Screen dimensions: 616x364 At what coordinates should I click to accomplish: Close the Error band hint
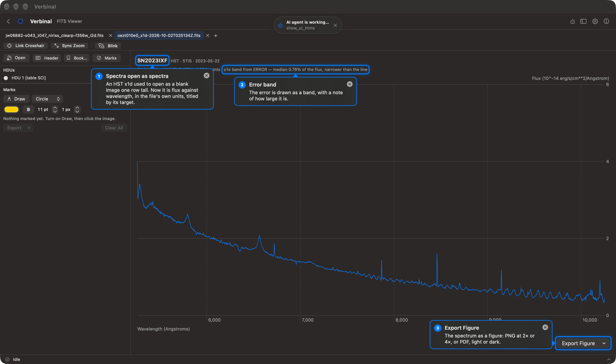(350, 84)
